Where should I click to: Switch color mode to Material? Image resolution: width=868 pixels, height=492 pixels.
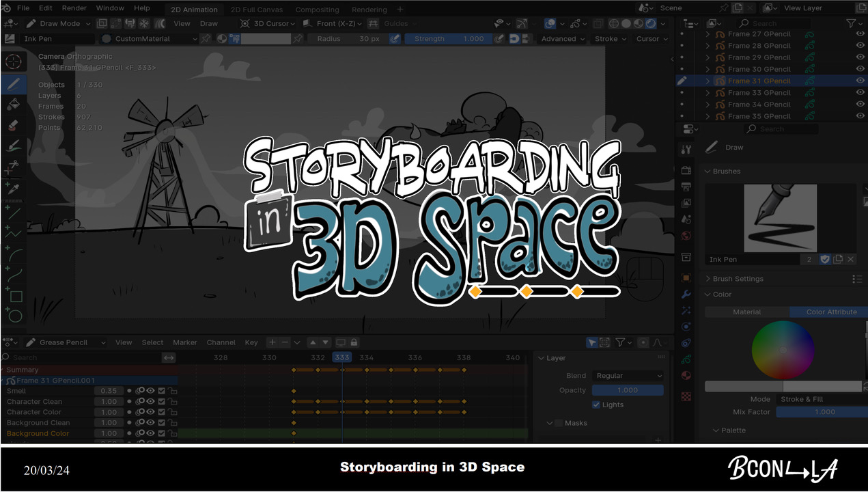746,312
